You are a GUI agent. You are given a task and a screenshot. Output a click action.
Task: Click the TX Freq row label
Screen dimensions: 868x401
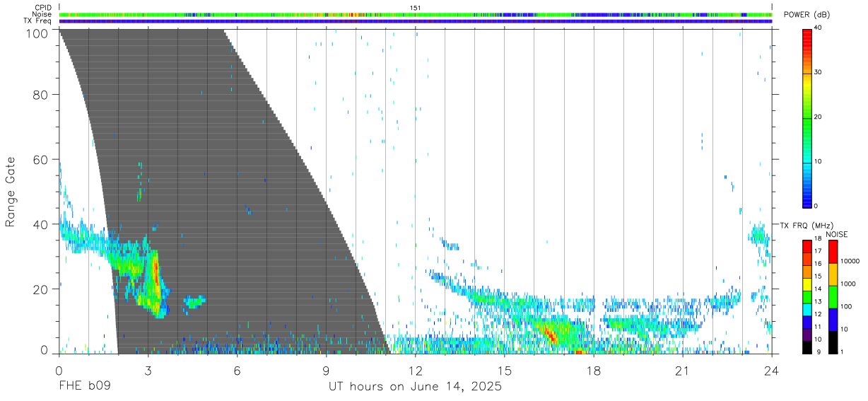pyautogui.click(x=38, y=21)
